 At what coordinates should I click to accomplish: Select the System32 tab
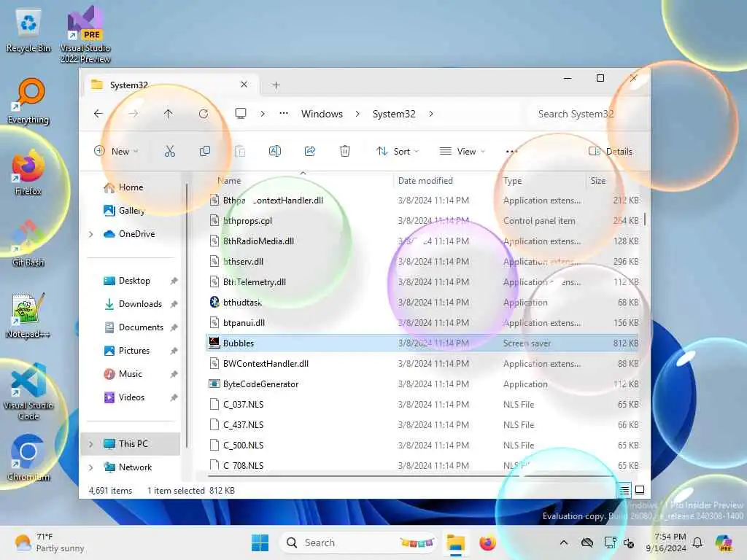(170, 85)
